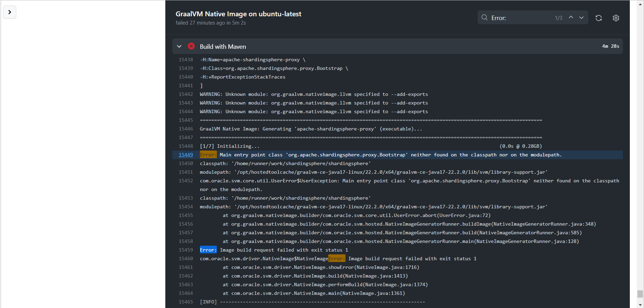Click the NativeImage.performBuild stack trace line

tap(325, 284)
